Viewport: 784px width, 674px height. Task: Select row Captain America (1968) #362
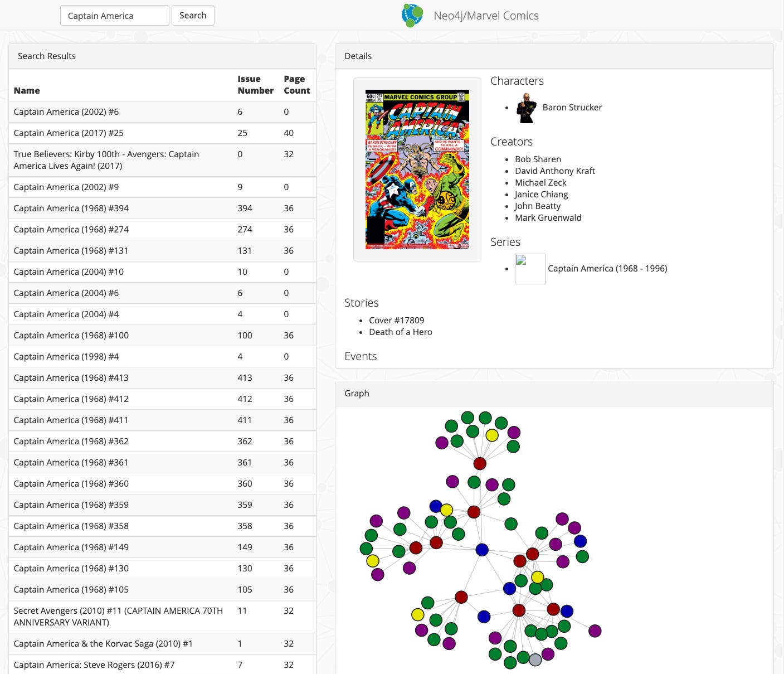162,442
